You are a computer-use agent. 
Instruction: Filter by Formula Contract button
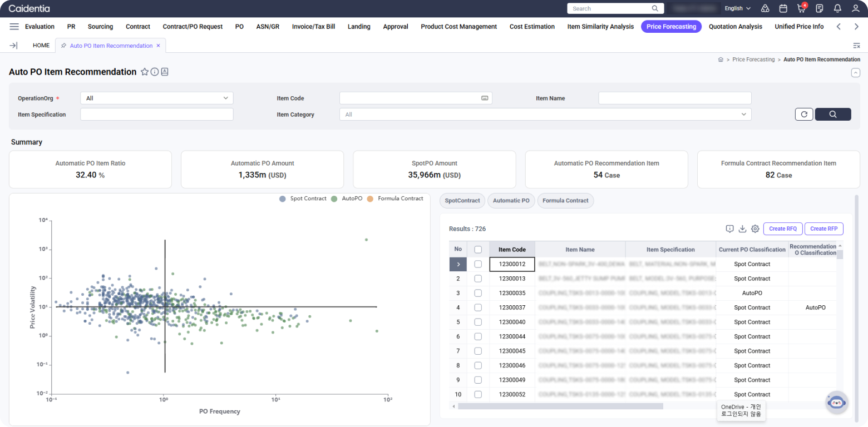(565, 201)
